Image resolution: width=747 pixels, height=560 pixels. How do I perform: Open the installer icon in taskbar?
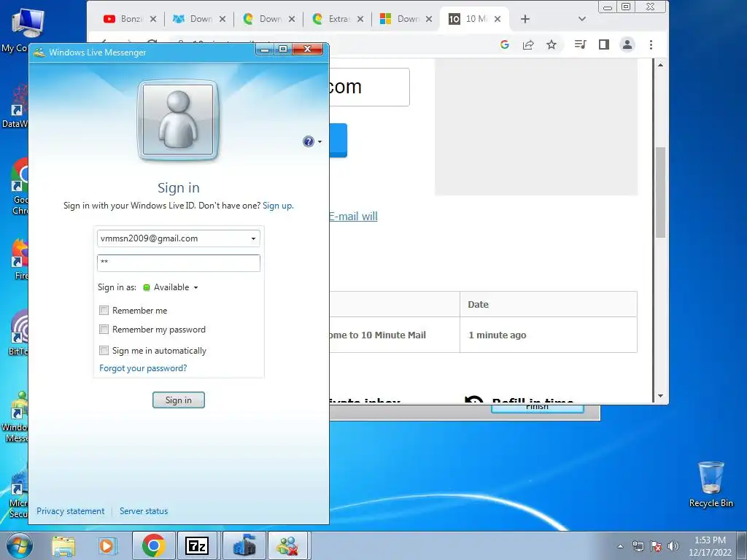coord(244,545)
